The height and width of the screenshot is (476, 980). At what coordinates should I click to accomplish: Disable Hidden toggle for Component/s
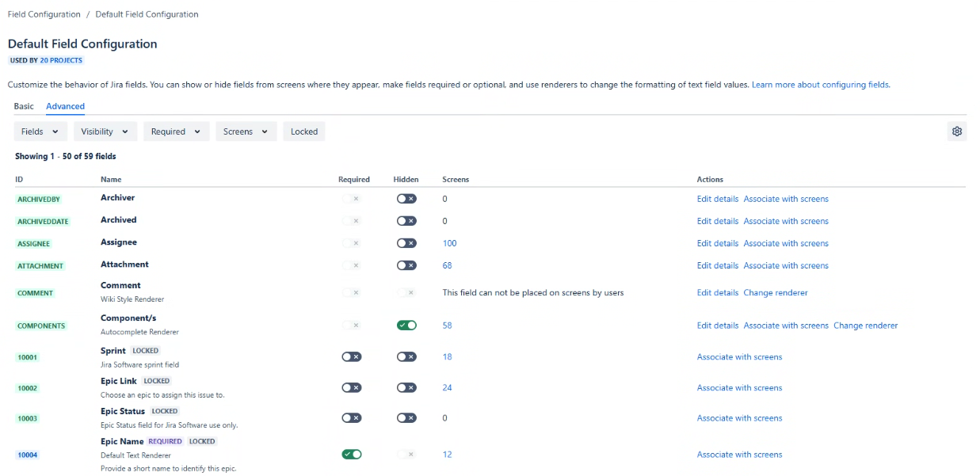coord(406,326)
